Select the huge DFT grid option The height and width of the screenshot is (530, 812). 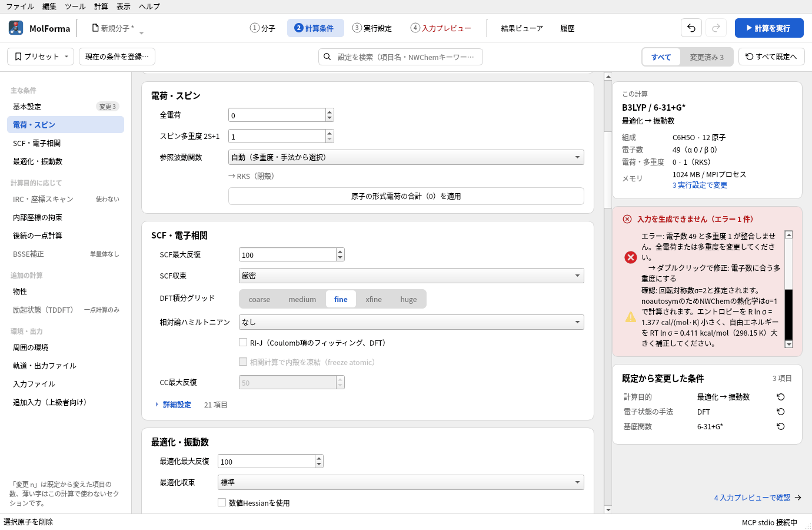408,299
